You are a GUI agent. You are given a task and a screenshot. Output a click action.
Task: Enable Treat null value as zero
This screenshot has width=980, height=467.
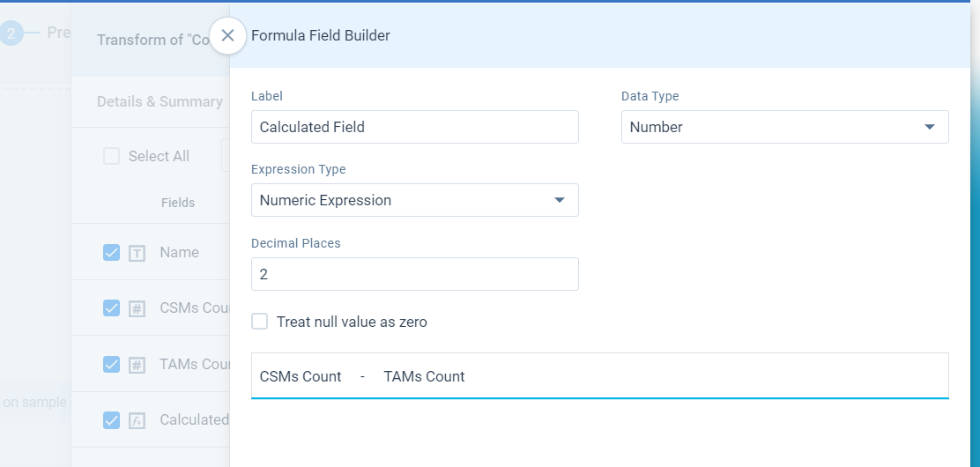[x=259, y=322]
